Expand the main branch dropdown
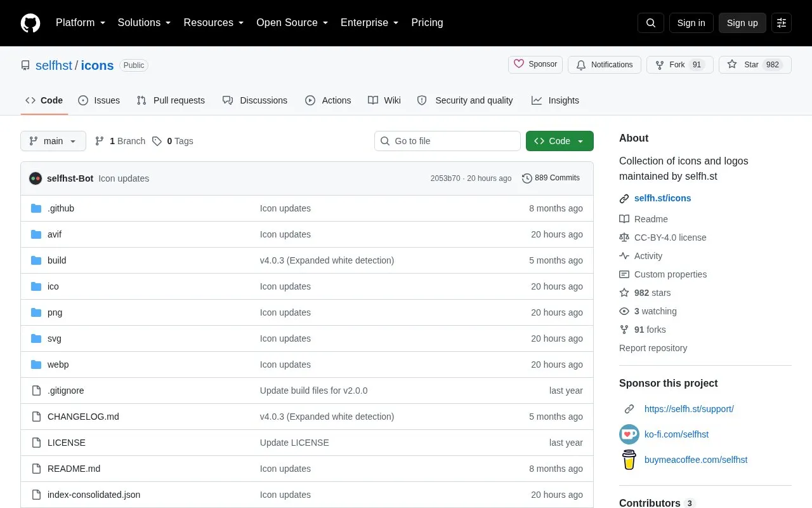812x508 pixels. coord(53,141)
